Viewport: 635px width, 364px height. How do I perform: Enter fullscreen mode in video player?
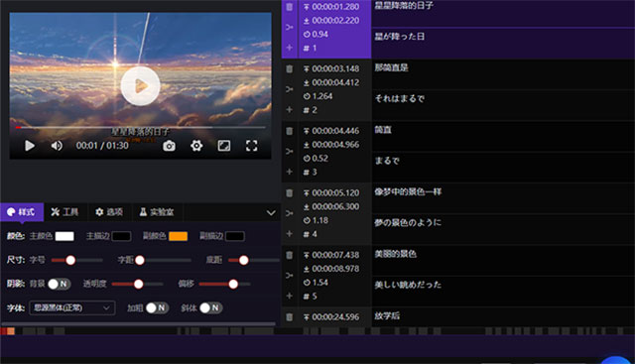251,146
